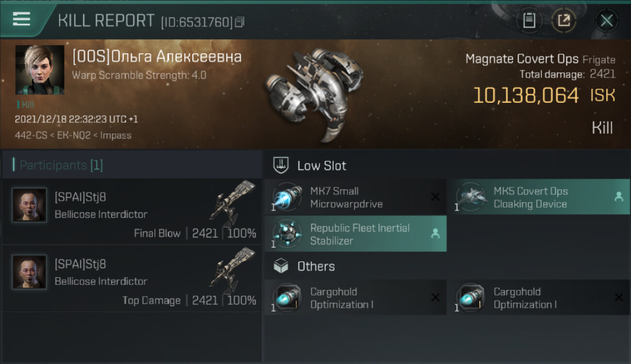Click MK5 Covert Ops Cloaking Device icon
Image resolution: width=631 pixels, height=364 pixels.
point(471,198)
